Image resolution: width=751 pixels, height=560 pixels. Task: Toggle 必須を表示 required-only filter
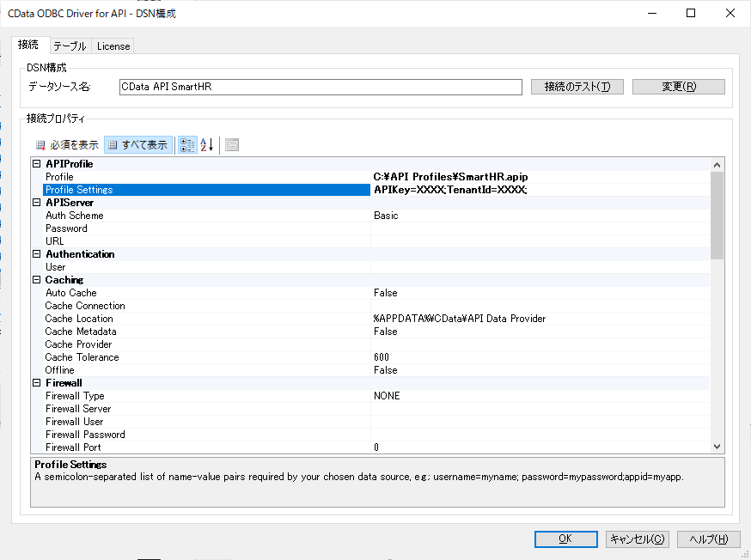67,145
